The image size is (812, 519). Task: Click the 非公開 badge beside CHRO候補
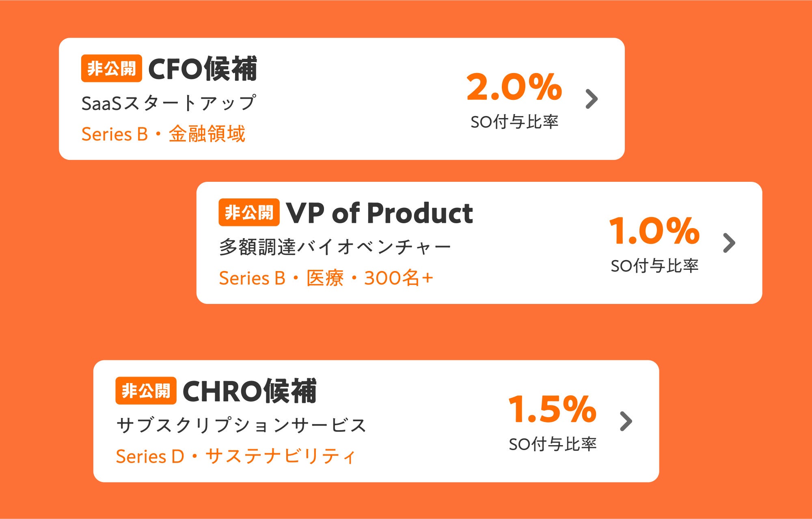[x=146, y=391]
